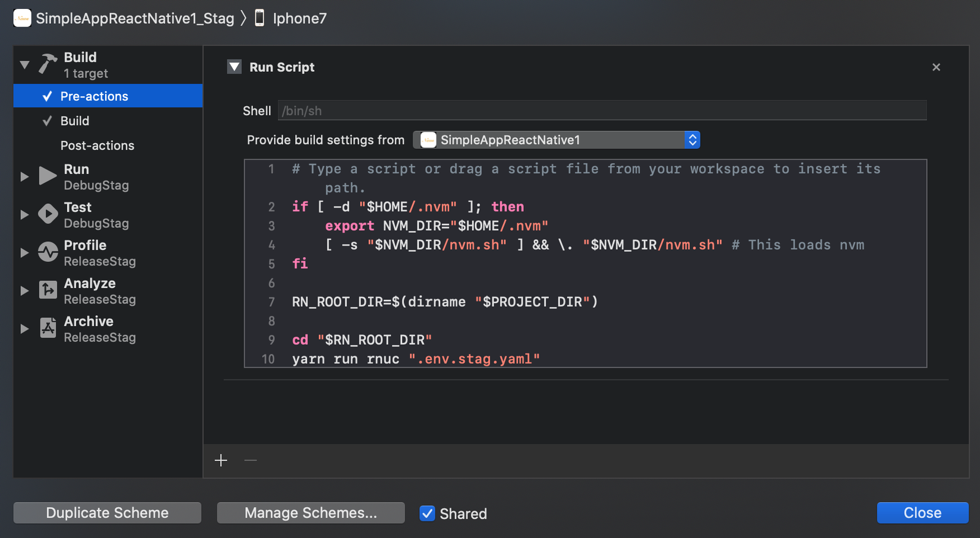Click the Duplicate Scheme button
This screenshot has height=538, width=980.
pyautogui.click(x=108, y=513)
